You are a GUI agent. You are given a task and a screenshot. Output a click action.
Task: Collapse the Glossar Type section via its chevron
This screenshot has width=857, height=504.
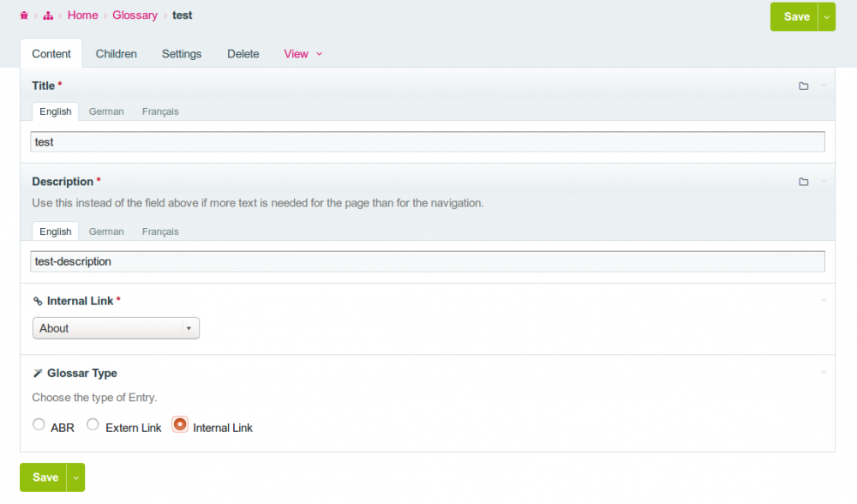[824, 373]
